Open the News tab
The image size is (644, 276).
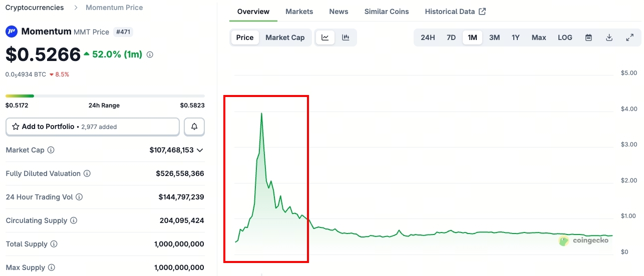(x=339, y=11)
